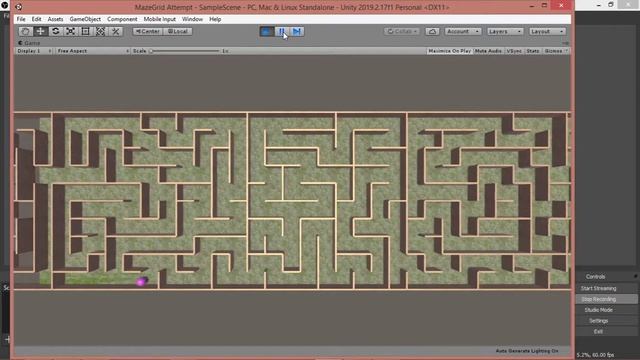Open the Collab dropdown
Image resolution: width=640 pixels, height=360 pixels.
coord(402,31)
